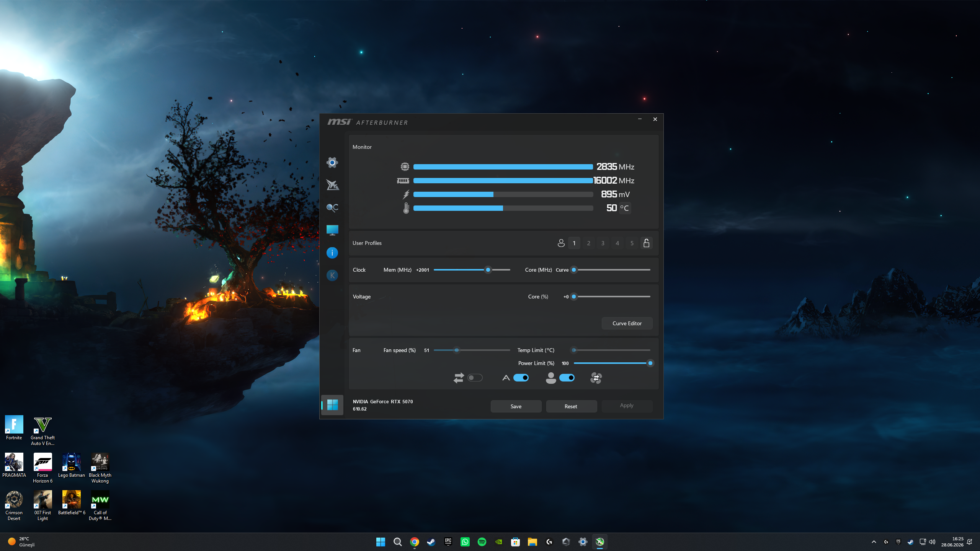Image resolution: width=980 pixels, height=551 pixels.
Task: Select user profile 1
Action: [574, 243]
